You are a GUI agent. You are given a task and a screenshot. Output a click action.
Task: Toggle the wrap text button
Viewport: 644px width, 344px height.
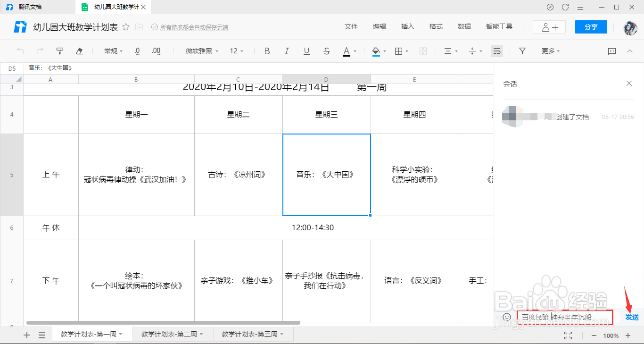[x=496, y=51]
